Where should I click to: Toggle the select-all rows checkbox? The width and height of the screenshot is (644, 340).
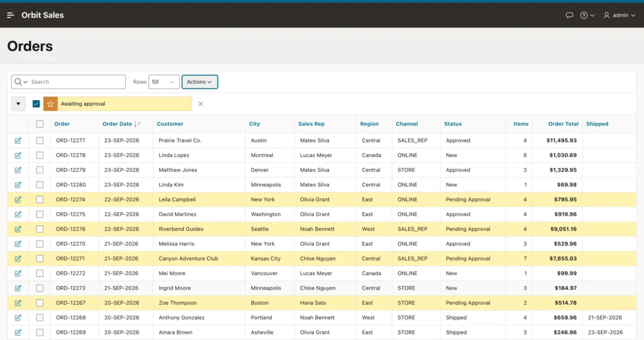point(40,124)
